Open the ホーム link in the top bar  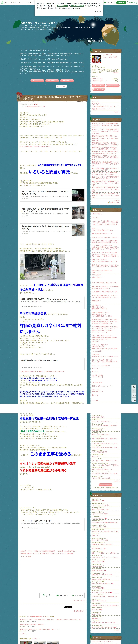15,2
